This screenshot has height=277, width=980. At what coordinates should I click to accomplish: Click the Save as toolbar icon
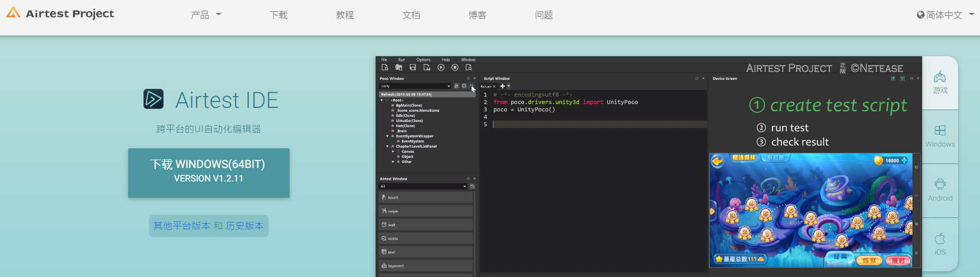(x=427, y=67)
